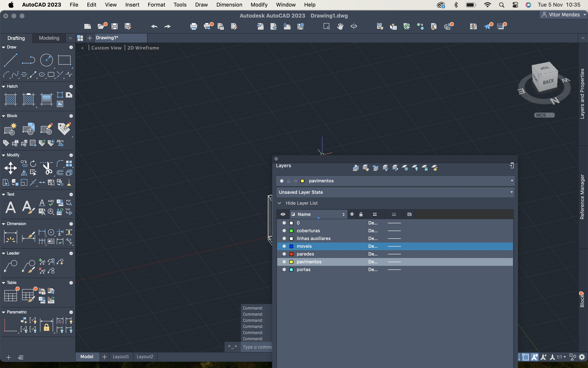Select the Line draw tool
Image resolution: width=588 pixels, height=368 pixels.
10,60
